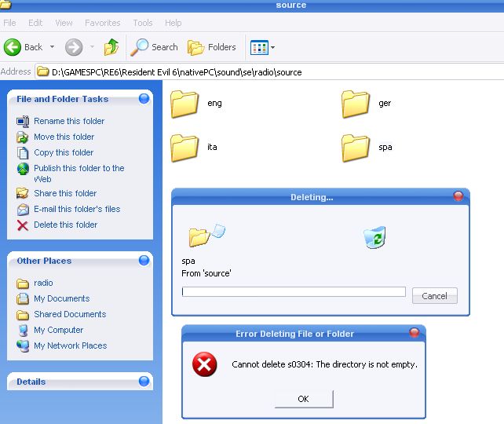Screen dimensions: 504x424
Task: Click the green Back arrow icon
Action: coord(13,47)
